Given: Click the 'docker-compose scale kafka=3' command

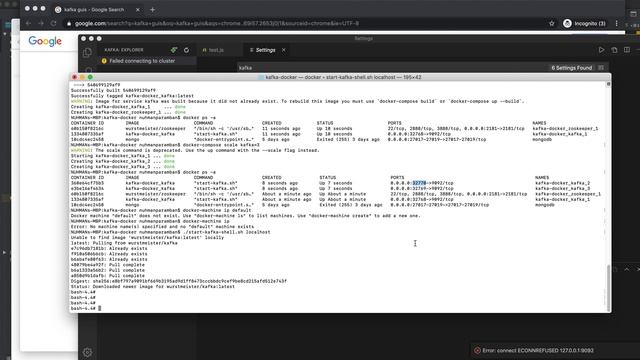Looking at the screenshot, I should point(221,145).
